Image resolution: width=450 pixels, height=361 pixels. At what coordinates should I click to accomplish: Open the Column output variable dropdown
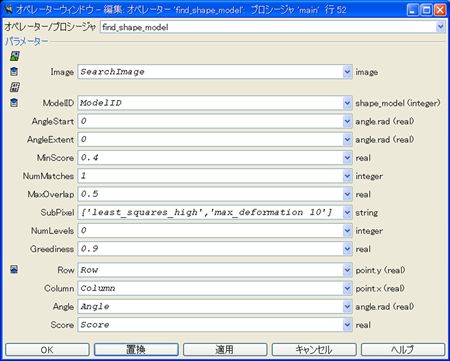(347, 288)
